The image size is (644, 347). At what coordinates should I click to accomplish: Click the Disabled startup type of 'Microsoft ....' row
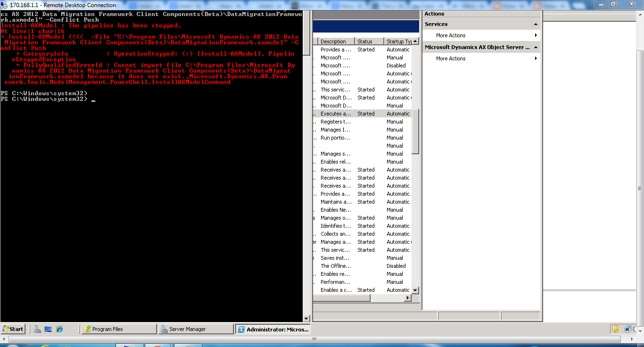click(396, 66)
